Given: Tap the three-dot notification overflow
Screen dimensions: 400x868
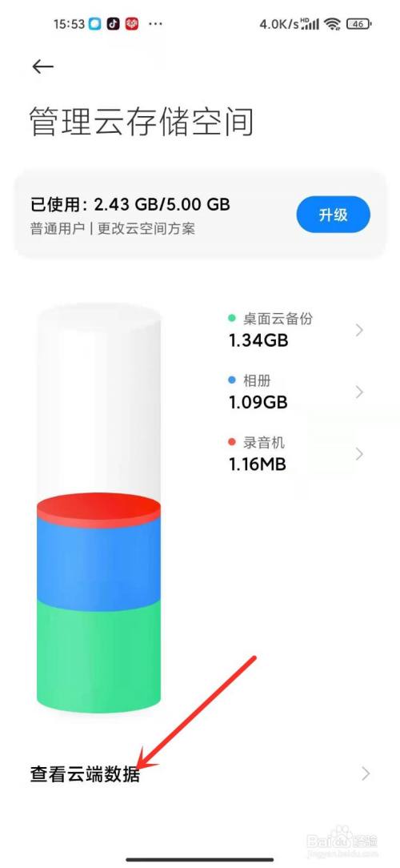Looking at the screenshot, I should (x=156, y=24).
